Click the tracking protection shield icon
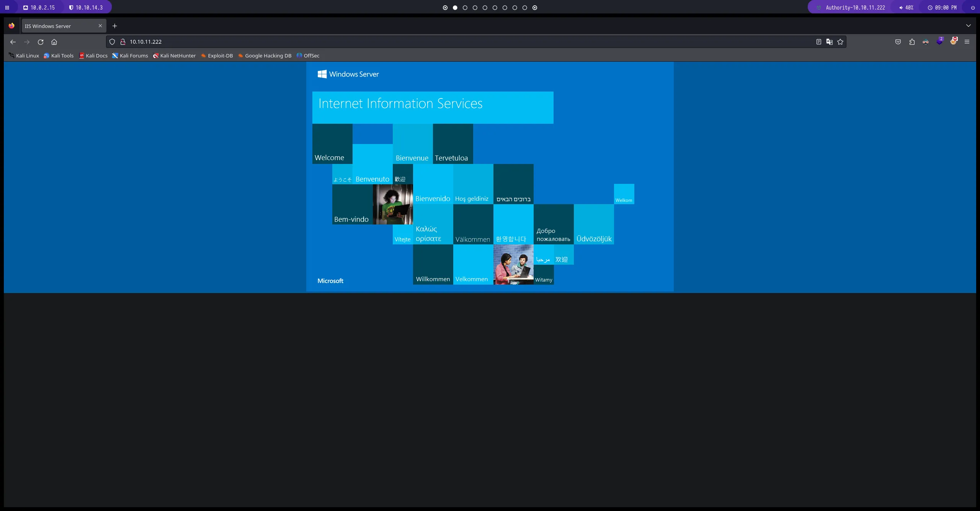Viewport: 980px width, 511px height. 112,42
